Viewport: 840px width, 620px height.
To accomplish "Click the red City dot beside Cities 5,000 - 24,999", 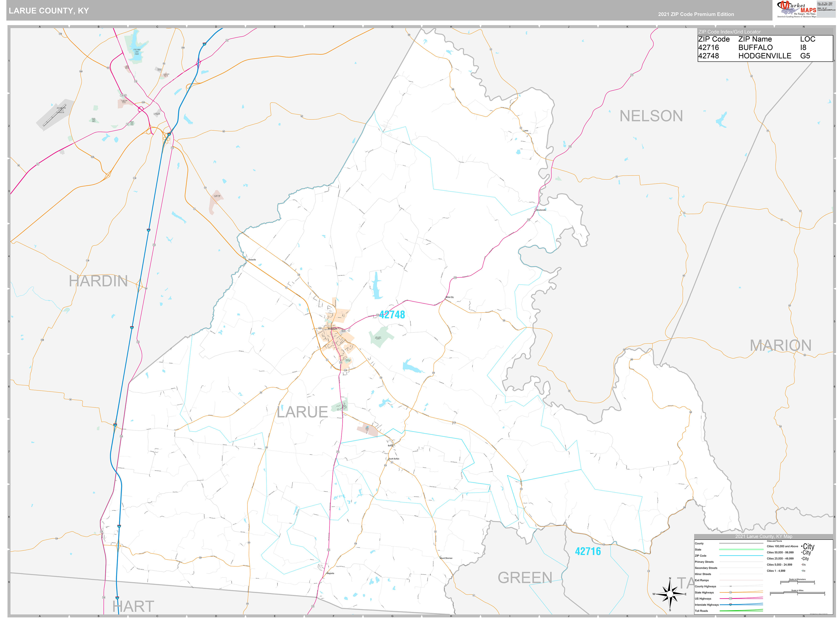I will click(802, 565).
